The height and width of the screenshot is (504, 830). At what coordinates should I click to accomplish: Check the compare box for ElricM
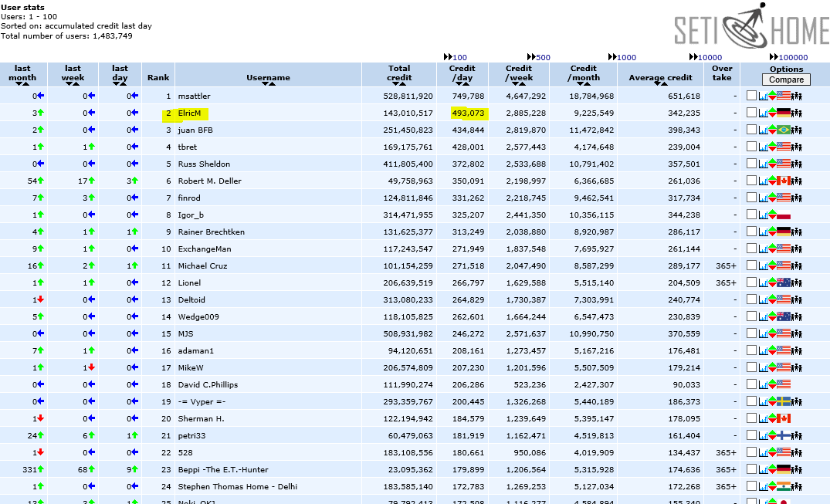tap(751, 113)
